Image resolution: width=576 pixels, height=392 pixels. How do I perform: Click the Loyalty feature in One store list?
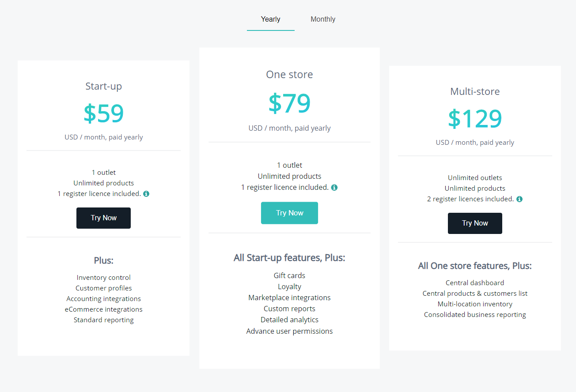click(x=289, y=286)
